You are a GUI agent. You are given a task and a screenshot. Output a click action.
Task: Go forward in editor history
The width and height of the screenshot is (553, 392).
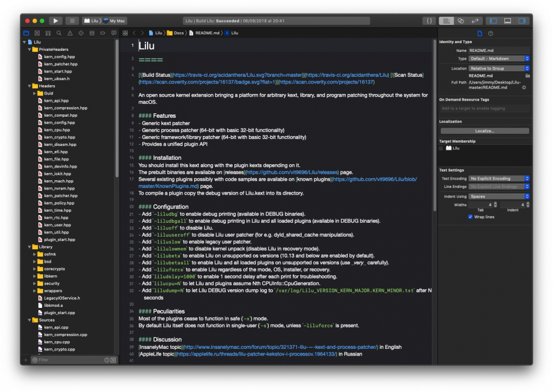[142, 33]
